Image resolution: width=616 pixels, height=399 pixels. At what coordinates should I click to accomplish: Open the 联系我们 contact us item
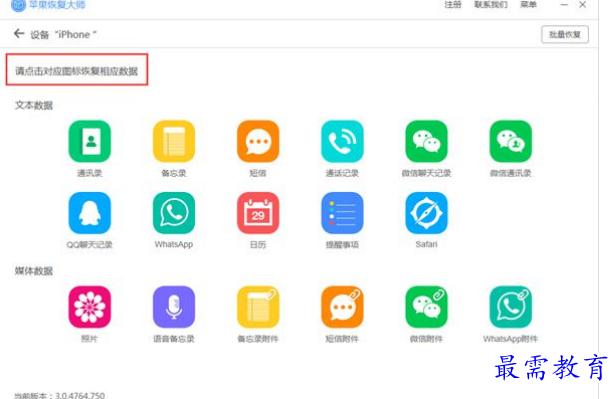pyautogui.click(x=491, y=5)
